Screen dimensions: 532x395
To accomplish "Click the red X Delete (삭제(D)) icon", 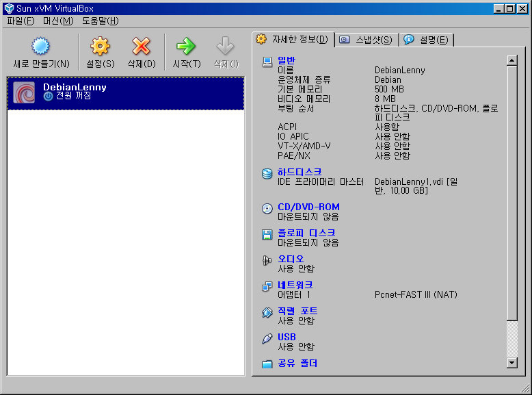I will tap(141, 46).
